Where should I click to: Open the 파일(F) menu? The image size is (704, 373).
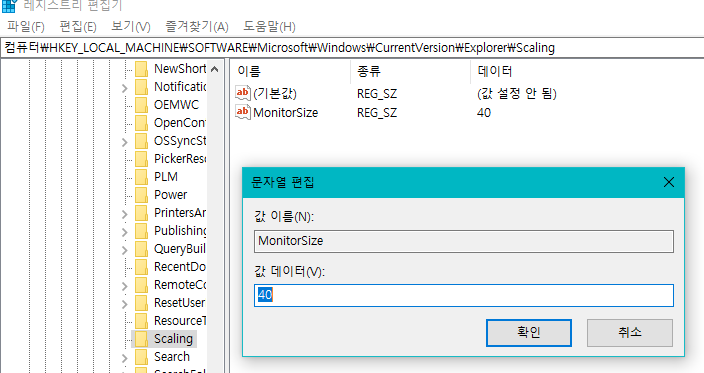(26, 26)
